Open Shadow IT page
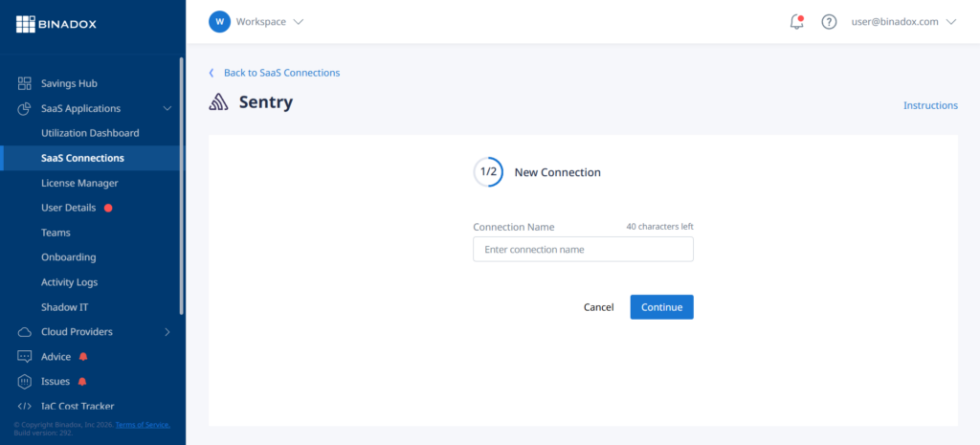The height and width of the screenshot is (445, 980). 64,307
